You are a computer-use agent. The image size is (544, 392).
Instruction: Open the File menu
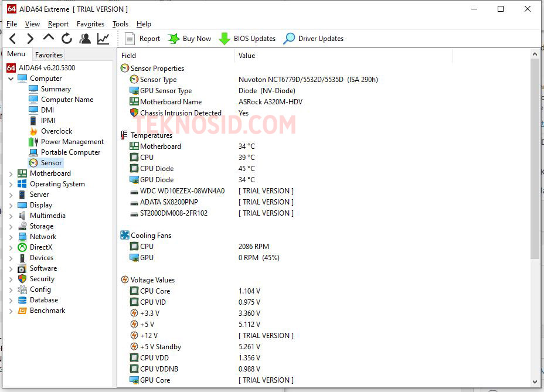(12, 24)
